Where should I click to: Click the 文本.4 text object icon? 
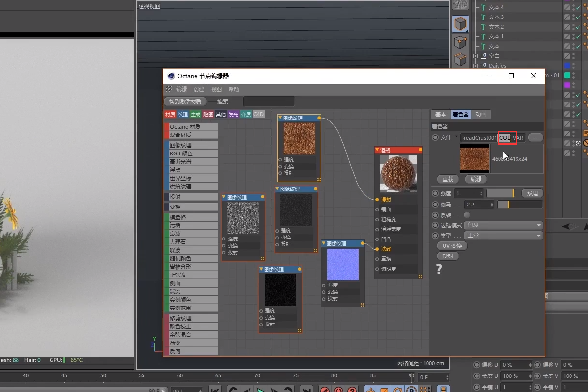[x=483, y=7]
